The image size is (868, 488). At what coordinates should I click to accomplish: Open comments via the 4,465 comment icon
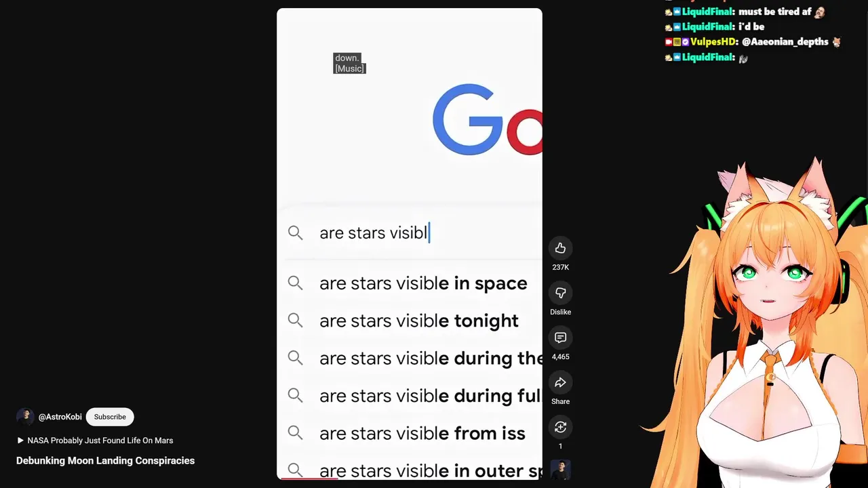point(560,338)
